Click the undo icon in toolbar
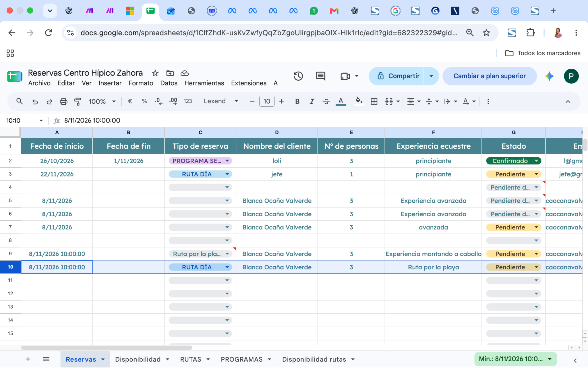 [35, 101]
